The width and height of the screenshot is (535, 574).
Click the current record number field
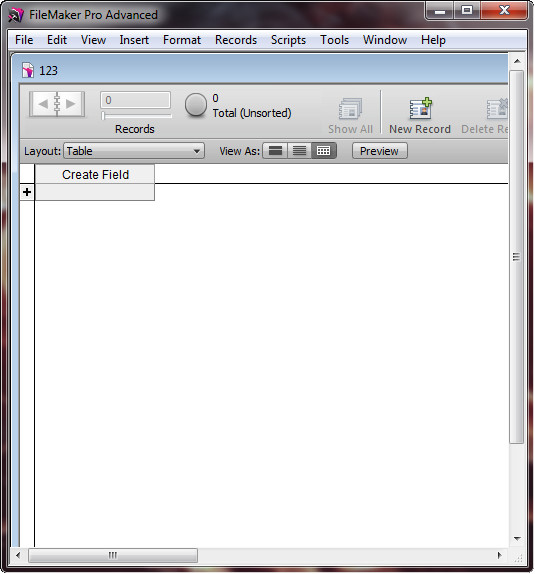(x=135, y=100)
